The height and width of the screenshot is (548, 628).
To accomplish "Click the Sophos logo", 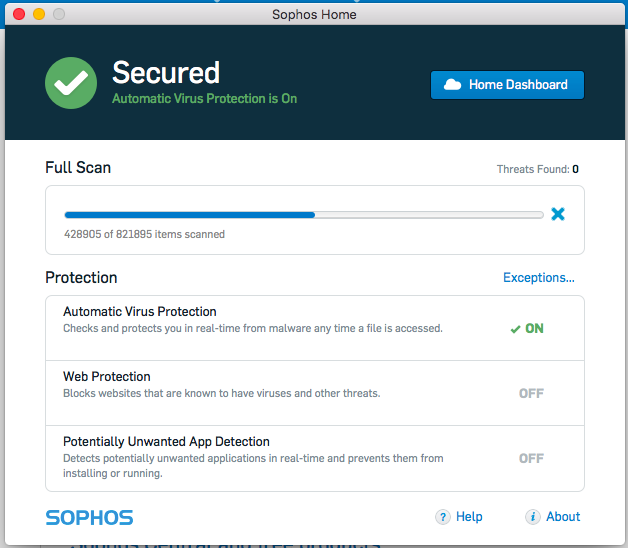I will click(x=89, y=517).
